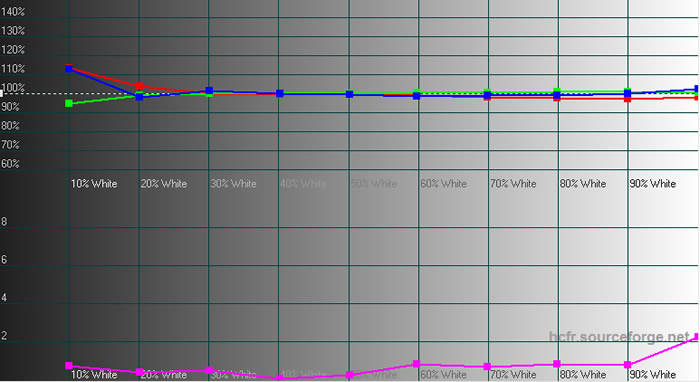Select the blue data point at 40% White
Image resolution: width=700 pixels, height=382 pixels.
pyautogui.click(x=279, y=93)
